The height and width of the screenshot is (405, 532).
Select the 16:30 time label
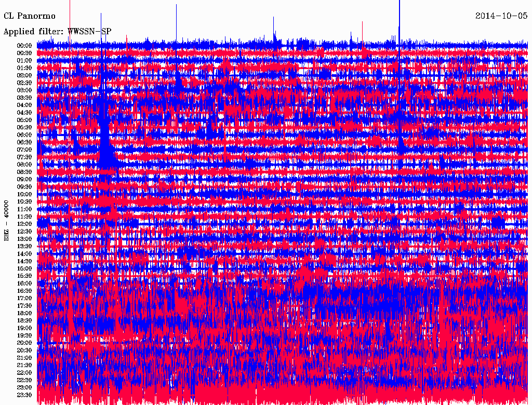[x=24, y=291]
